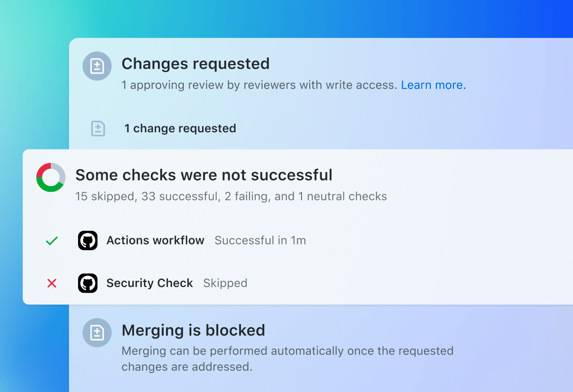This screenshot has width=573, height=392.
Task: Expand the Actions workflow check details
Action: [x=155, y=240]
